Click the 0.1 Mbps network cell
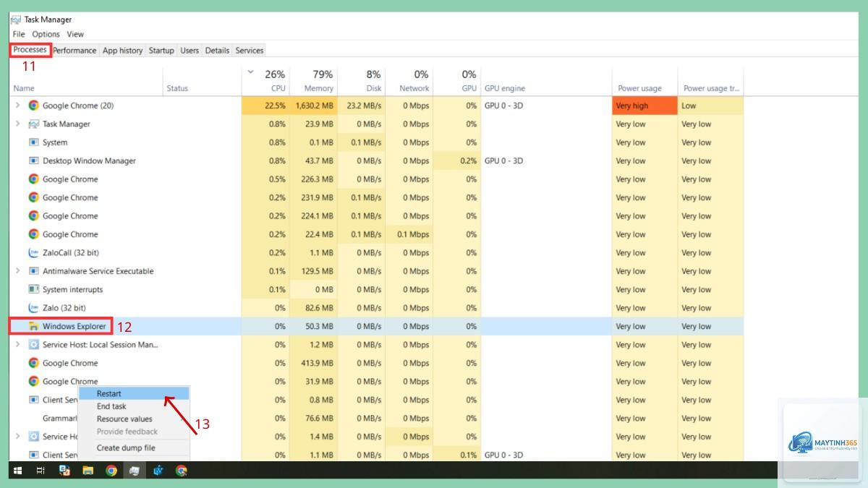868x488 pixels. tap(409, 234)
